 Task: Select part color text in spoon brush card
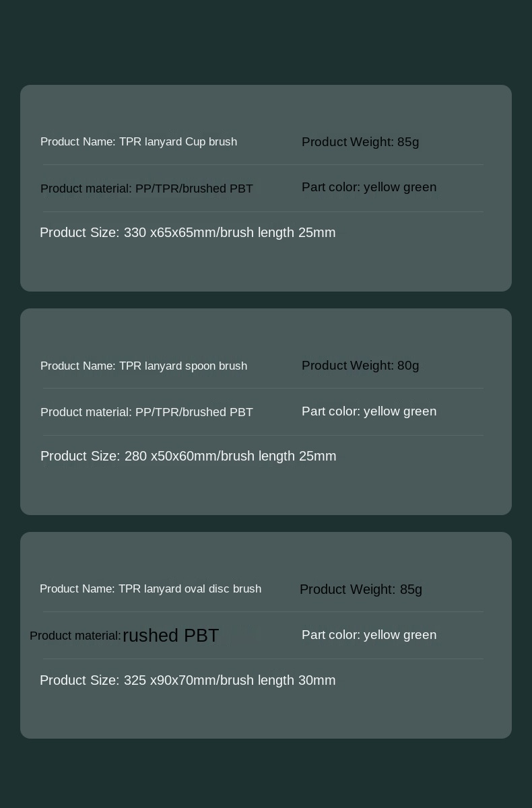[369, 411]
